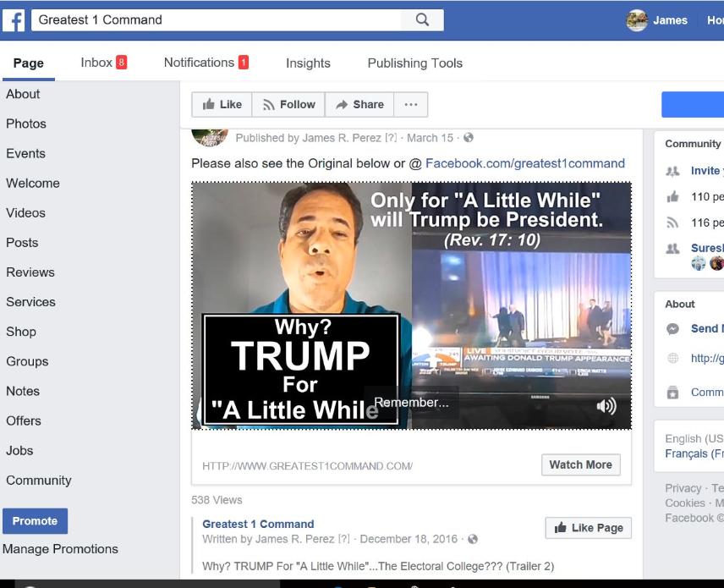
Task: Switch to the Page tab
Action: click(29, 63)
